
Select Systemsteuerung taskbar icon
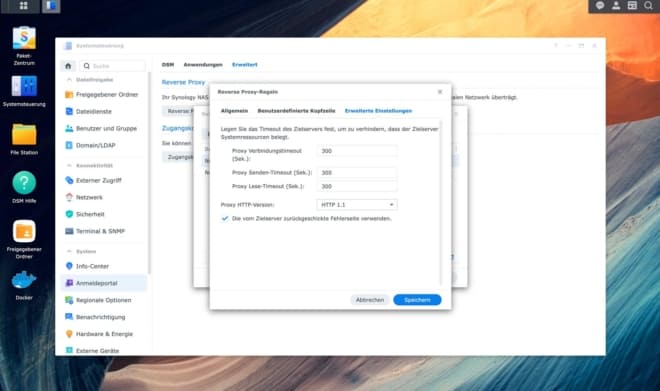coord(51,6)
